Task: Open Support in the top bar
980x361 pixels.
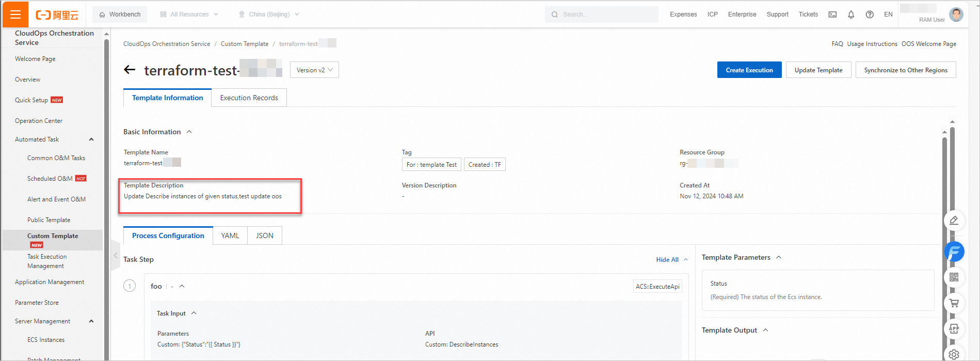Action: pyautogui.click(x=777, y=14)
